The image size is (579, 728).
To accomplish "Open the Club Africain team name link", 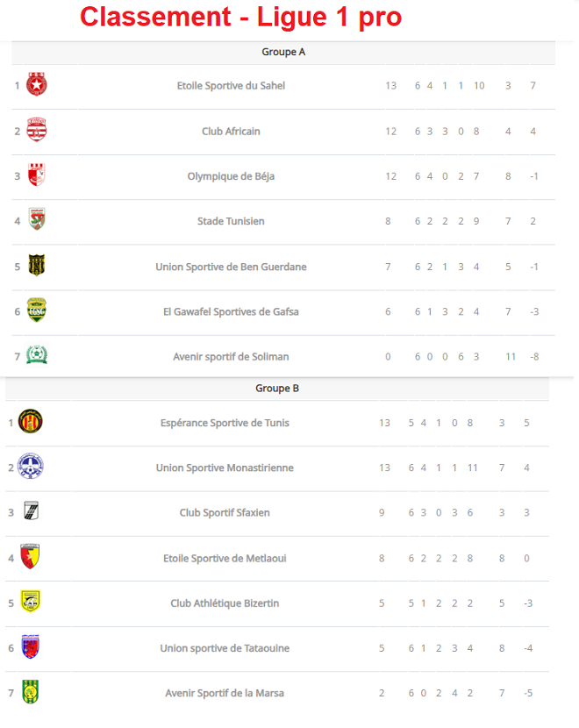I will coord(231,132).
